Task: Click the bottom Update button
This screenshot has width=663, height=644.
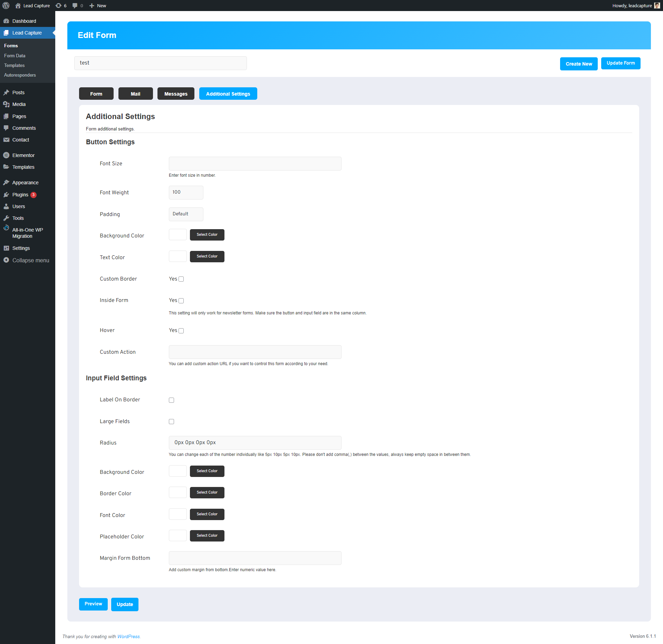Action: point(125,604)
